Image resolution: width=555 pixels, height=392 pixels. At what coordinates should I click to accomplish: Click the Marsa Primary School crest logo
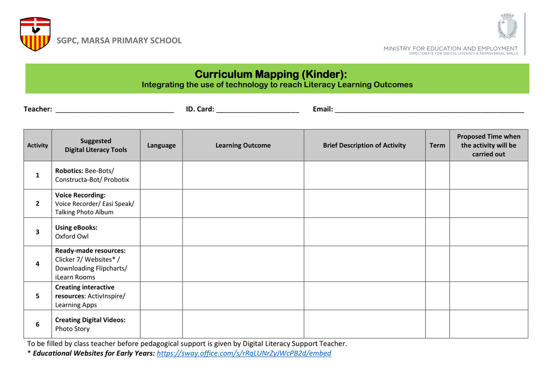click(x=35, y=34)
